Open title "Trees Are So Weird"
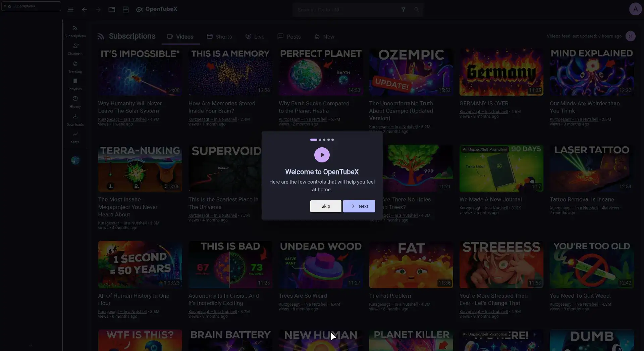 [x=303, y=296]
